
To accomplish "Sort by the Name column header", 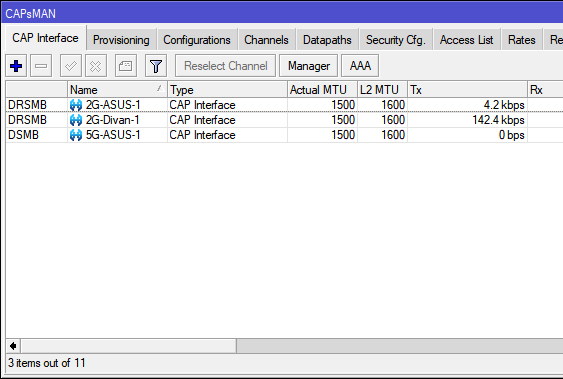I will (117, 90).
